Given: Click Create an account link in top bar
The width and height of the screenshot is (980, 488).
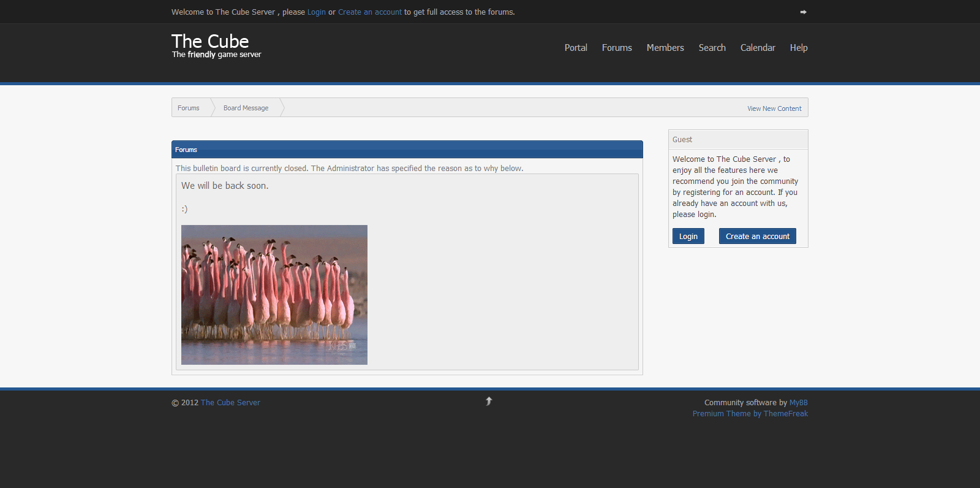Looking at the screenshot, I should tap(370, 12).
